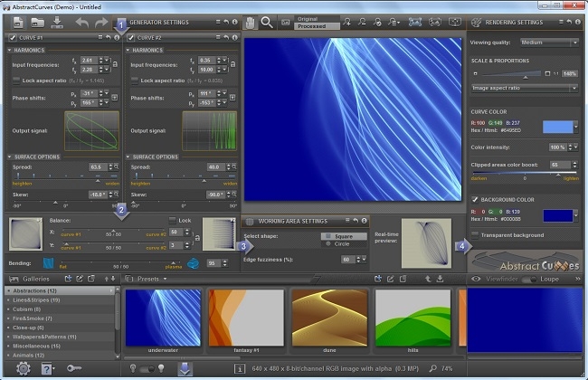Enable the Transparent background checkbox
The image size is (588, 380).
click(x=476, y=234)
